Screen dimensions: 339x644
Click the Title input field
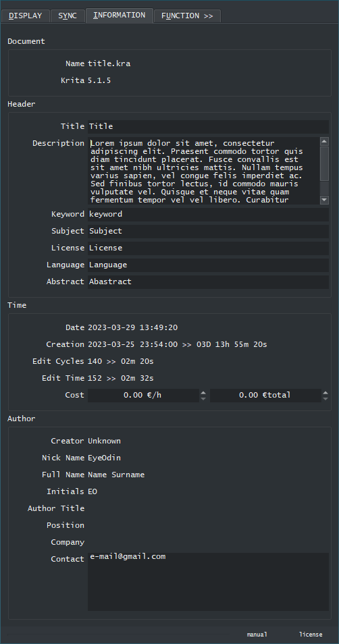[209, 126]
